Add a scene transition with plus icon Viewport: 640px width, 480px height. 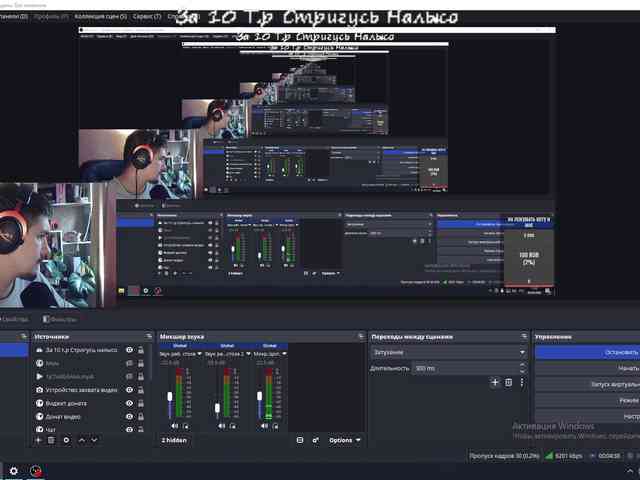pyautogui.click(x=494, y=382)
